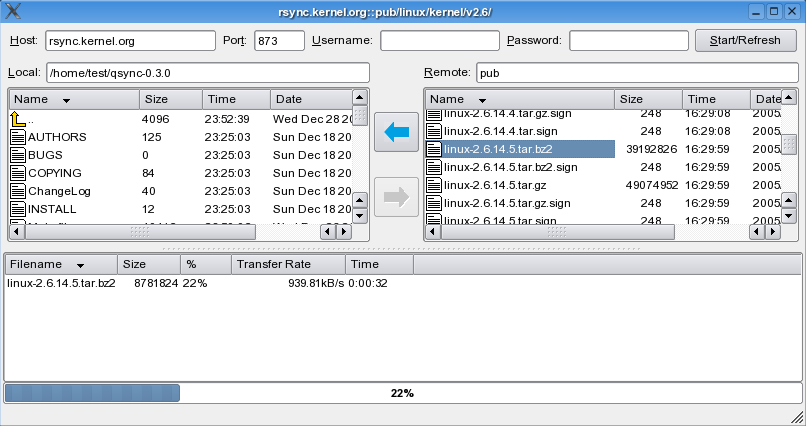Select the AUTHORS file name in local list

57,137
